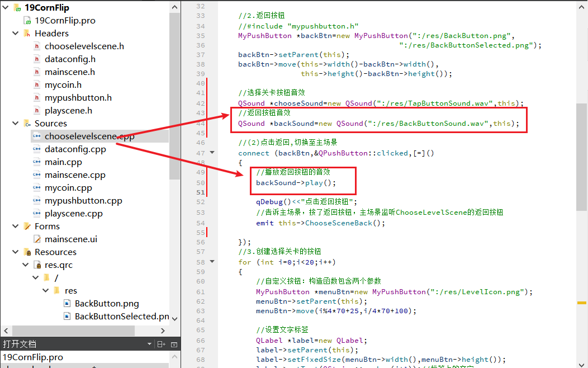Screen dimensions: 588x368
Task: Open 19CornFlip.pro in the project tree
Action: coord(65,20)
